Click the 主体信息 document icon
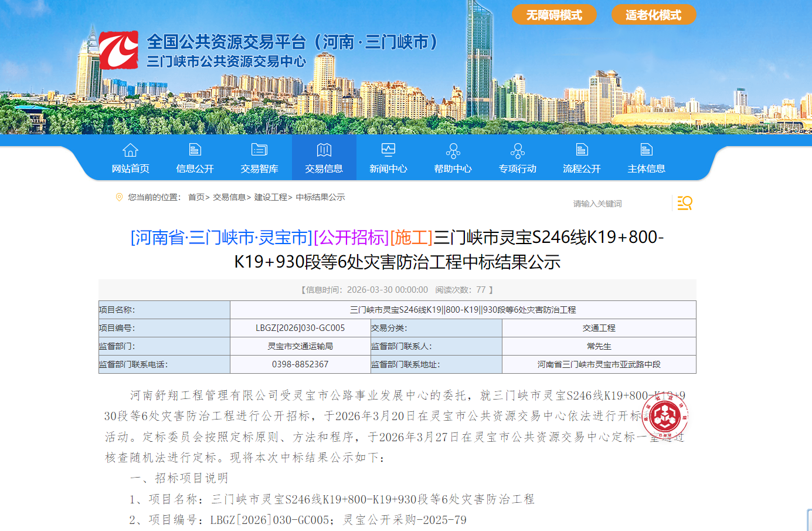The height and width of the screenshot is (531, 812). coord(646,150)
